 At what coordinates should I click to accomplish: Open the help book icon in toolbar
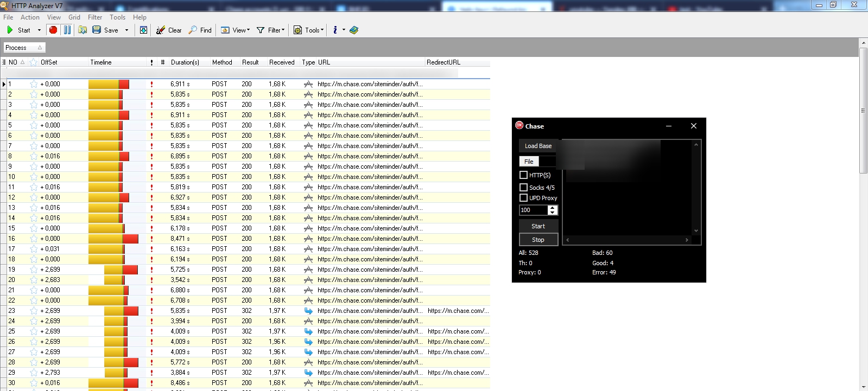(354, 30)
